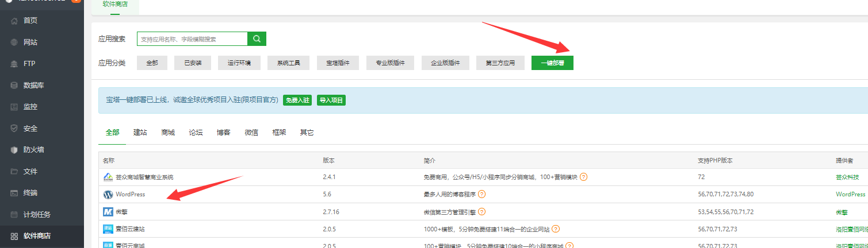Filter apps by 其它 tab
Screen dimensions: 868x248
pyautogui.click(x=307, y=133)
